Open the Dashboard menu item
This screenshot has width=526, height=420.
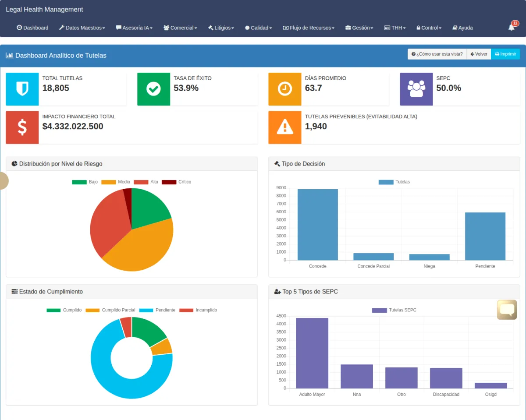coord(32,28)
